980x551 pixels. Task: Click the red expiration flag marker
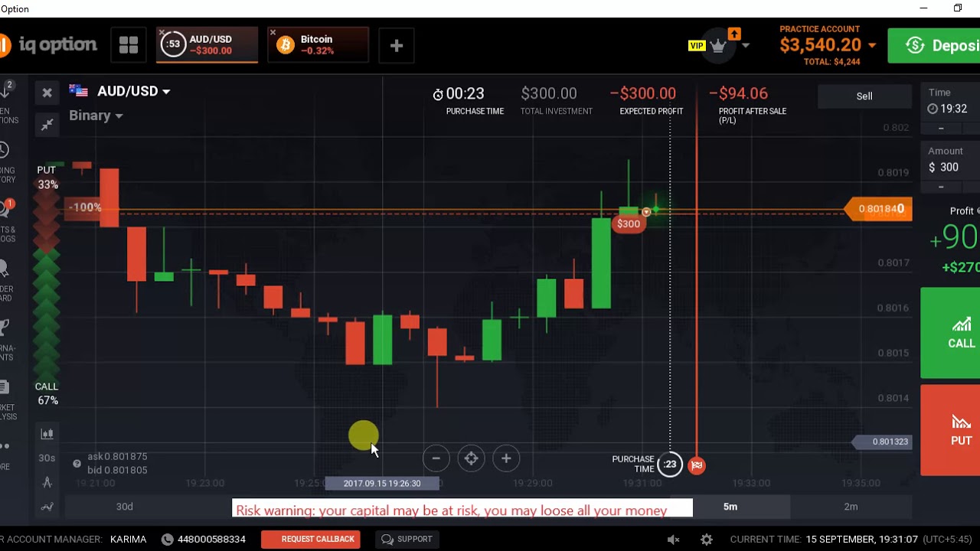pos(697,465)
